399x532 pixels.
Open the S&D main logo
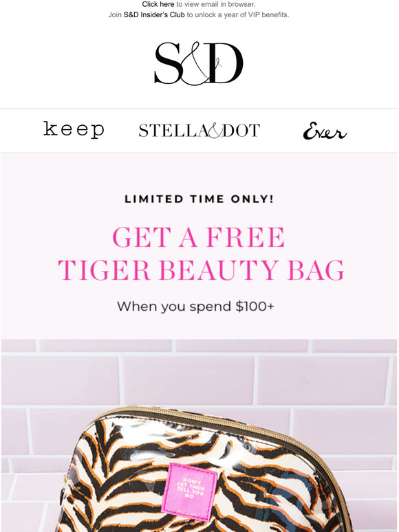(199, 63)
